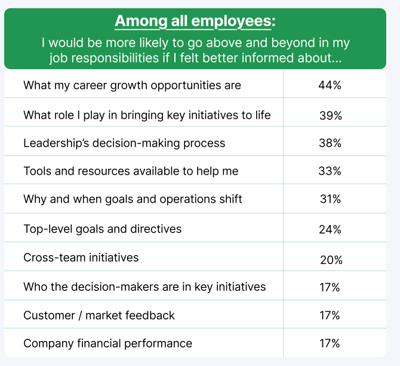Click the 33% percentage cell
Image resolution: width=400 pixels, height=366 pixels.
pos(330,171)
